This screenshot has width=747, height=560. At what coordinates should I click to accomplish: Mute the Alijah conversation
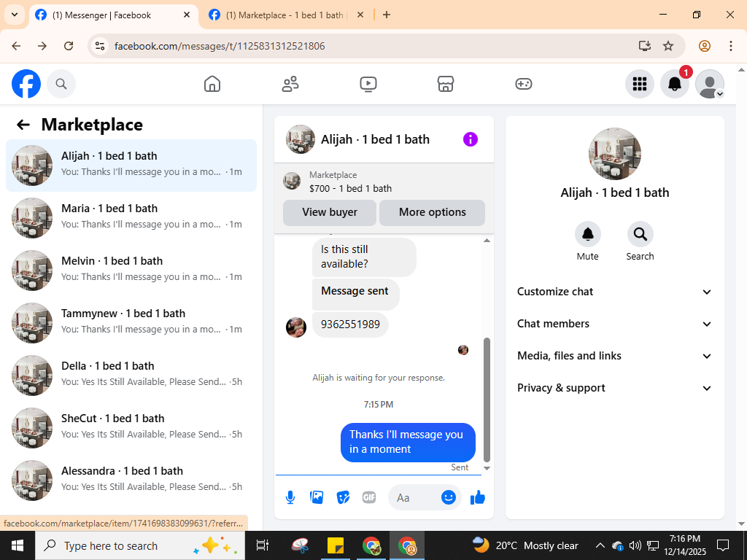coord(587,234)
